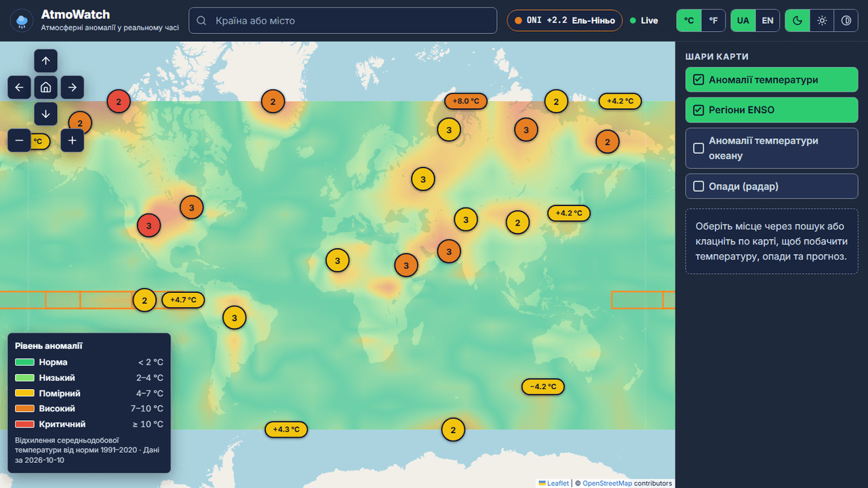Click the +8.0 °C anomaly marker
Viewport: 868px width, 488px height.
pyautogui.click(x=466, y=101)
